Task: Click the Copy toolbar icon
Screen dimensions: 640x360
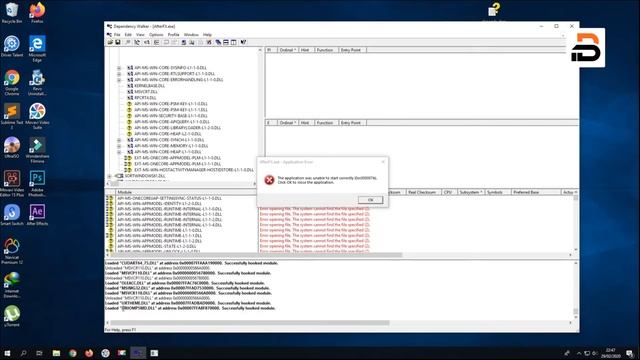Action: pos(127,42)
